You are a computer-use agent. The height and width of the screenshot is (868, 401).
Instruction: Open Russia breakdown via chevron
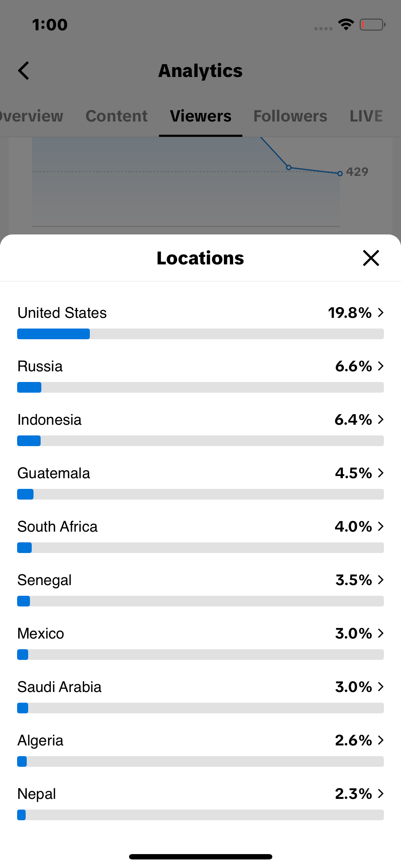[x=381, y=366]
